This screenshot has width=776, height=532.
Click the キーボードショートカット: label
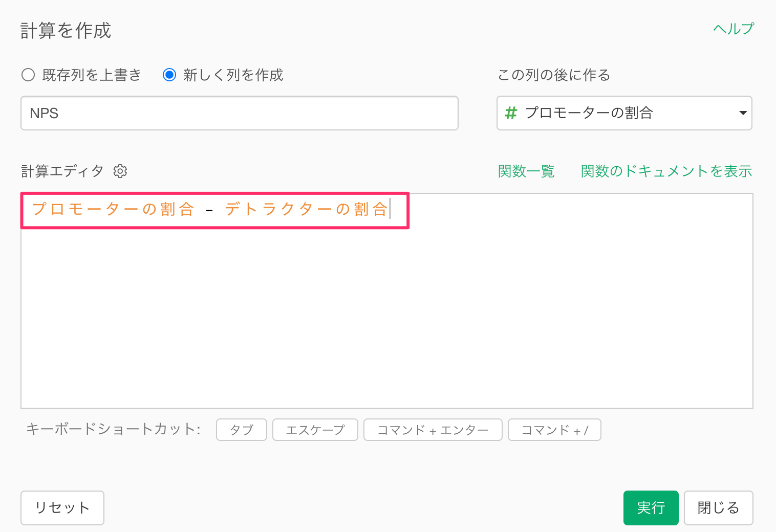(113, 429)
